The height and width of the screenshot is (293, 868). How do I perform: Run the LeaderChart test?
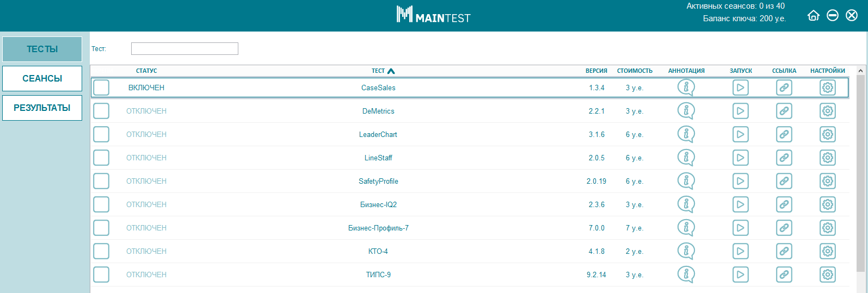(x=740, y=134)
